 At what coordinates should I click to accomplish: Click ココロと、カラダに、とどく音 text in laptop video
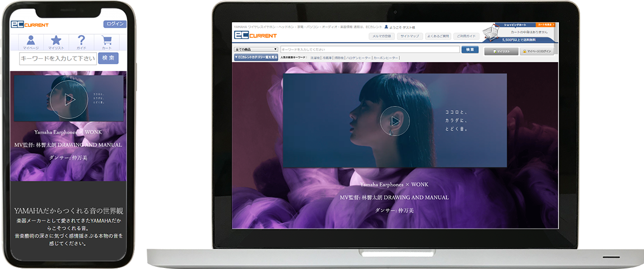(457, 120)
